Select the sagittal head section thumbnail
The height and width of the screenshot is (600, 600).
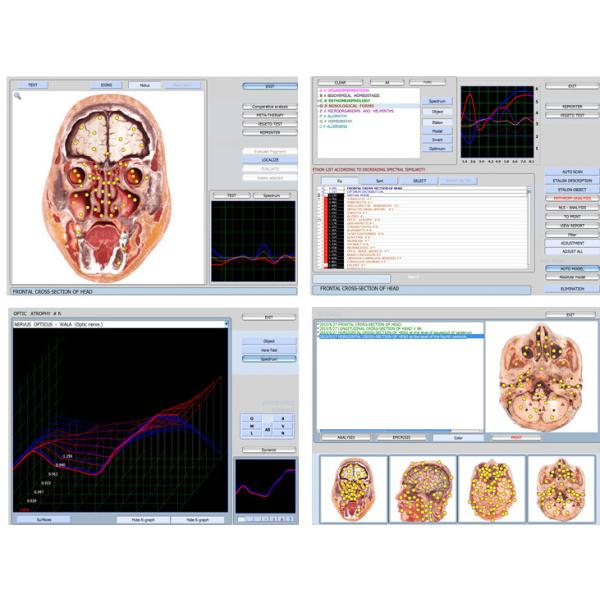coord(421,490)
